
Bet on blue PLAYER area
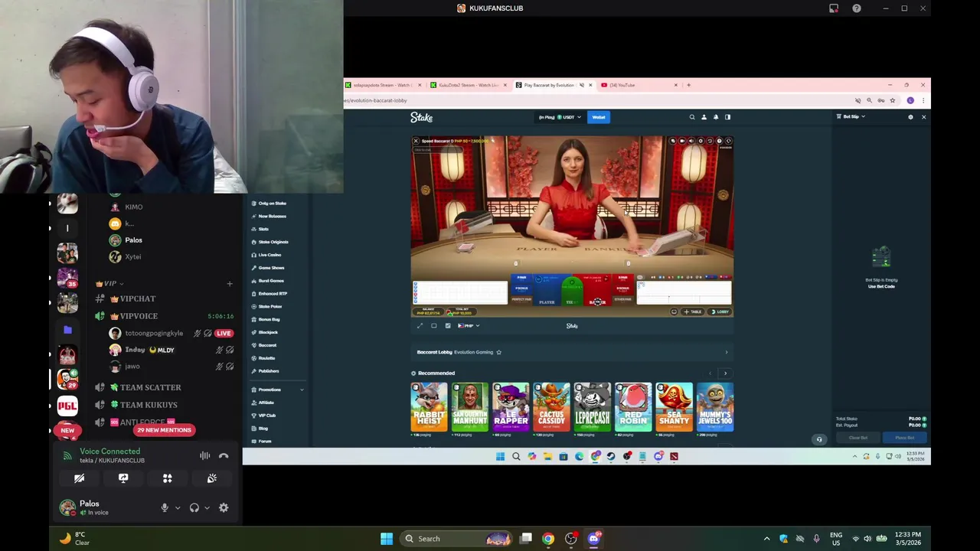pos(547,292)
